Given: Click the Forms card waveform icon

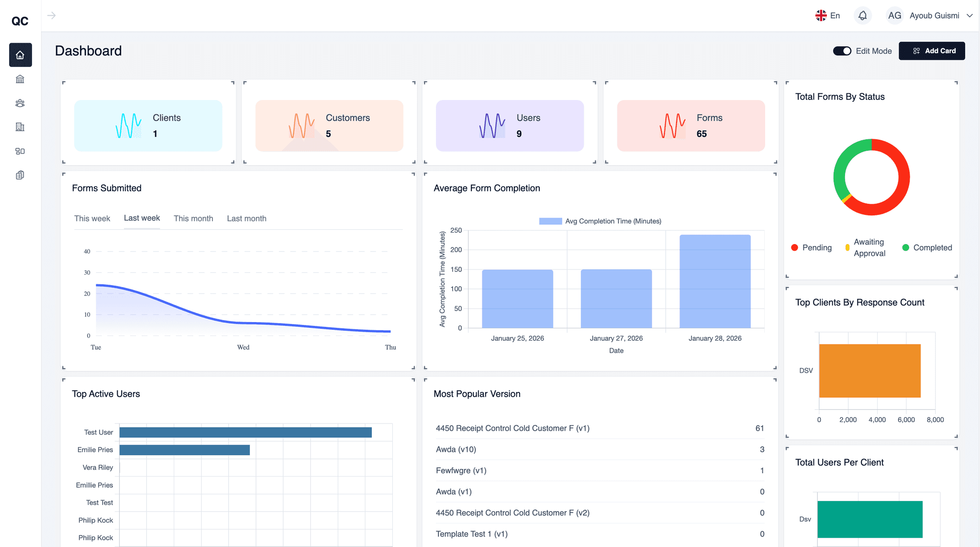Looking at the screenshot, I should [x=673, y=126].
